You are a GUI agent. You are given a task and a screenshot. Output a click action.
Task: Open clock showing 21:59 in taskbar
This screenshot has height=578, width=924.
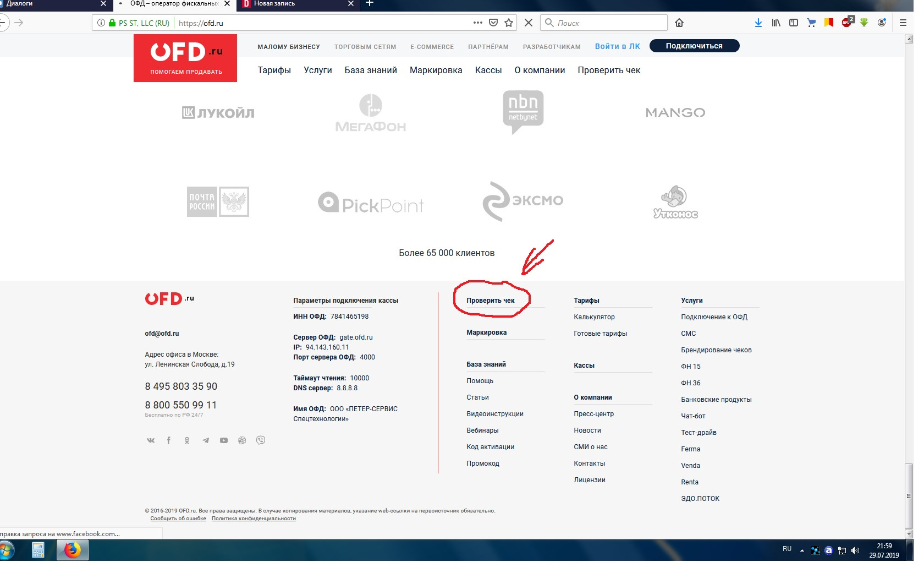click(884, 550)
